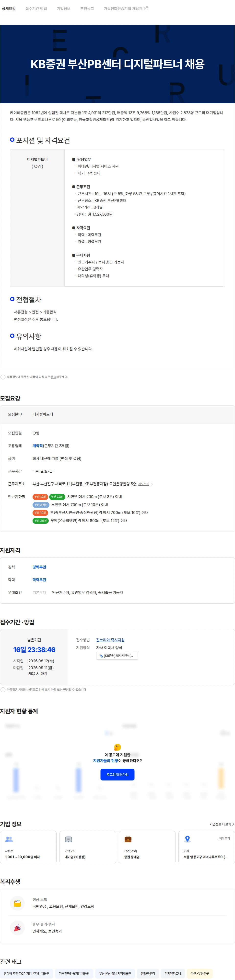The image size is (235, 980).
Task: Click the 연금·보험 icon
Action: point(17,903)
